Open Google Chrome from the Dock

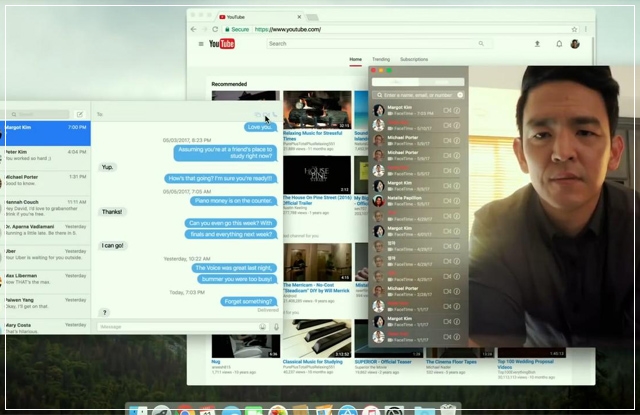click(185, 411)
